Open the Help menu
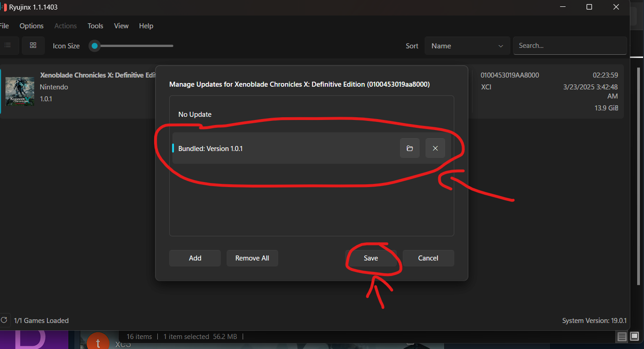Image resolution: width=644 pixels, height=349 pixels. 146,26
